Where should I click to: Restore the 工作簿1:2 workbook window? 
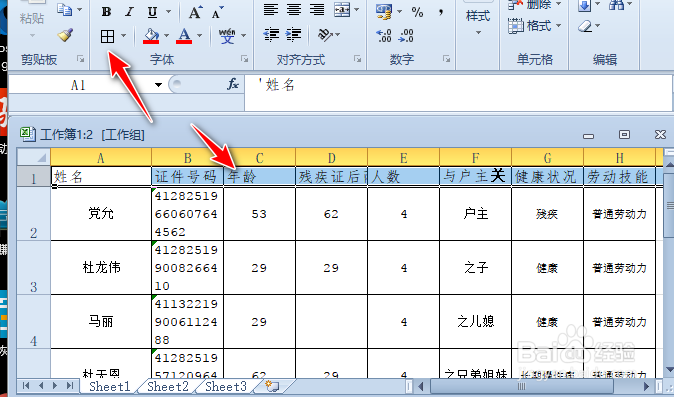tap(624, 134)
